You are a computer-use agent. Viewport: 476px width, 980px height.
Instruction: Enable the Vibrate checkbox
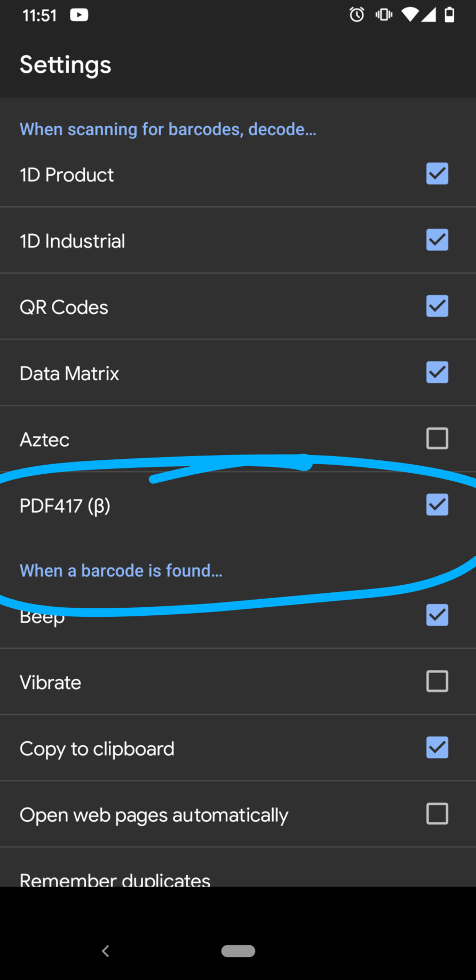point(437,681)
